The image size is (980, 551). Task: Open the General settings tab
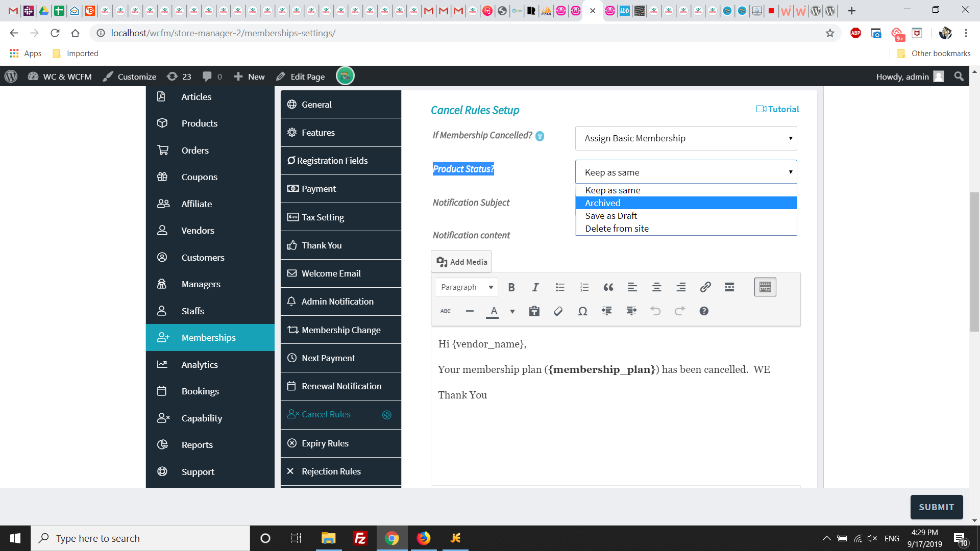(x=341, y=104)
